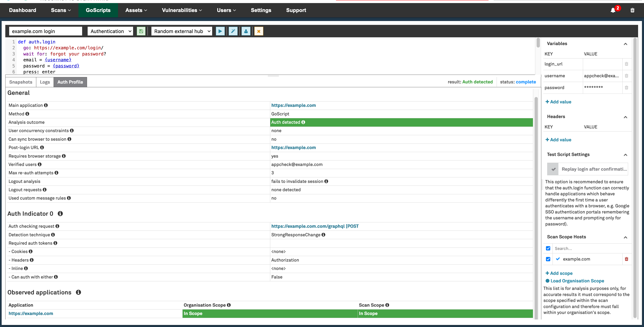Collapse the Variables section
This screenshot has height=327, width=644.
pyautogui.click(x=625, y=44)
